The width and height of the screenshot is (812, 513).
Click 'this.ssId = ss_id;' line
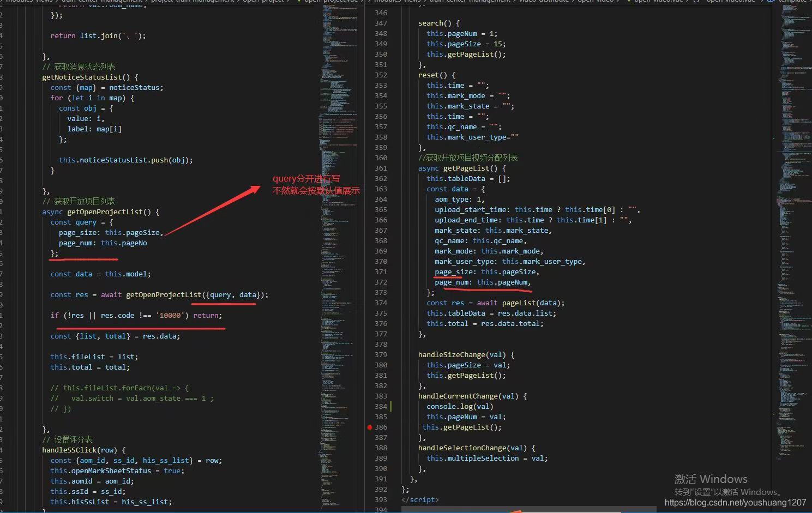point(88,492)
